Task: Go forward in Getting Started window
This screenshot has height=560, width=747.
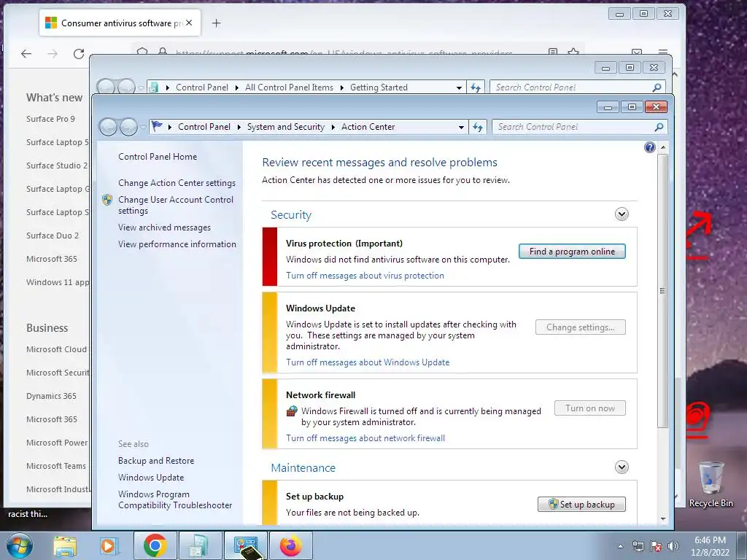Action: pos(126,87)
